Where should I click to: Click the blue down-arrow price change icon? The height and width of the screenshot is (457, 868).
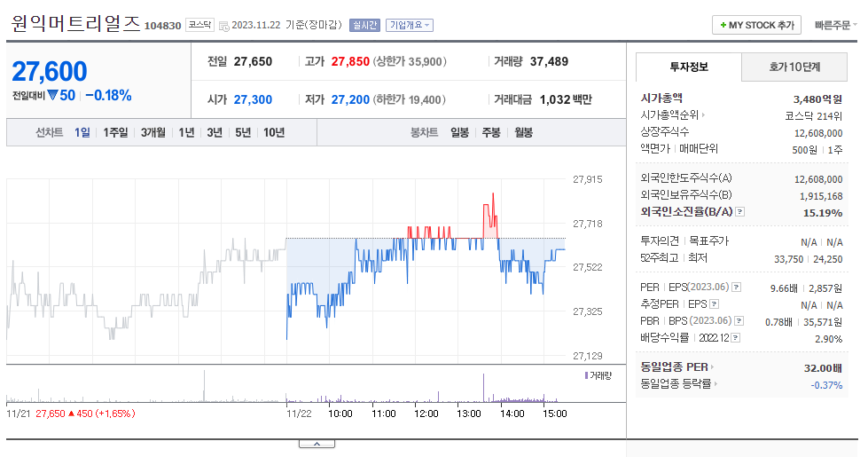click(52, 95)
